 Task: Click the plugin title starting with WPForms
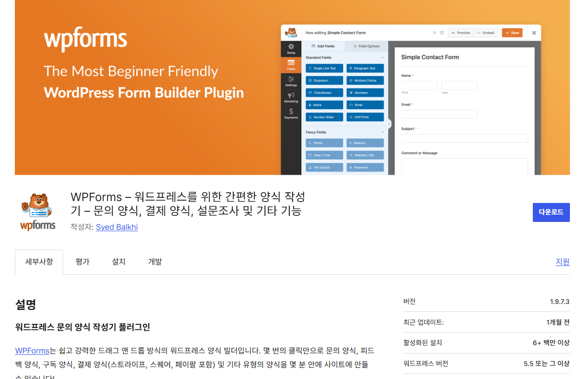pos(188,203)
